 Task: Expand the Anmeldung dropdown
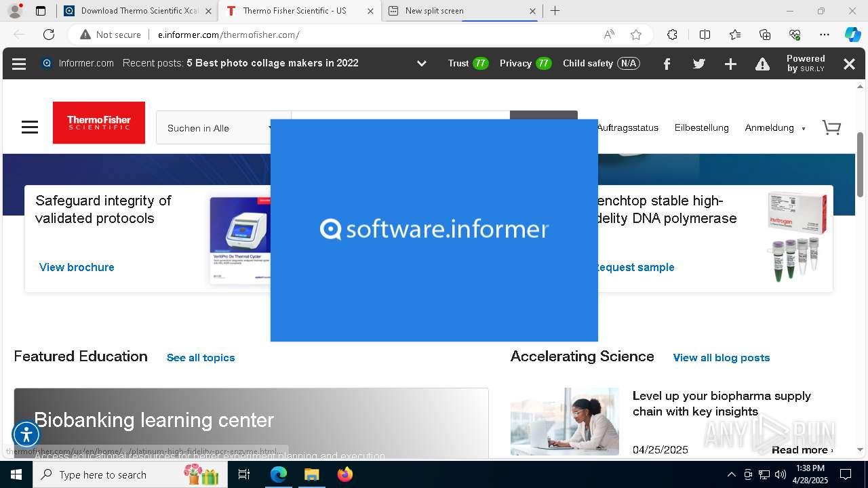pos(775,127)
